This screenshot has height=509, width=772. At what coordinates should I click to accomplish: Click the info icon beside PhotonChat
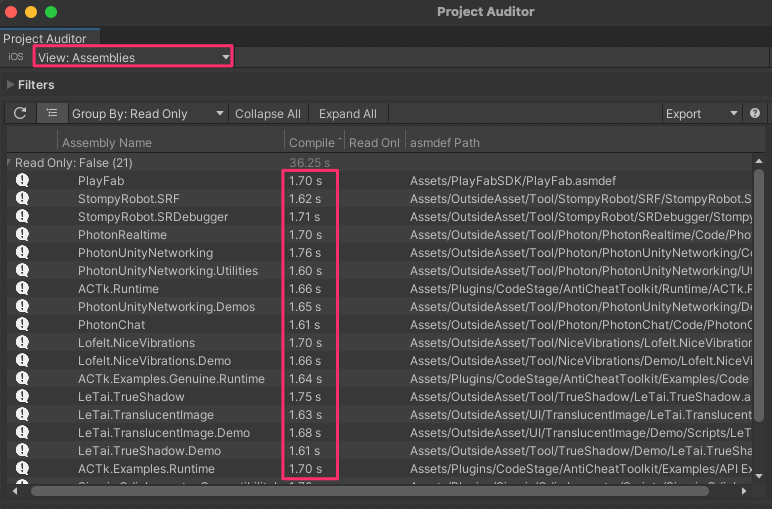click(22, 324)
